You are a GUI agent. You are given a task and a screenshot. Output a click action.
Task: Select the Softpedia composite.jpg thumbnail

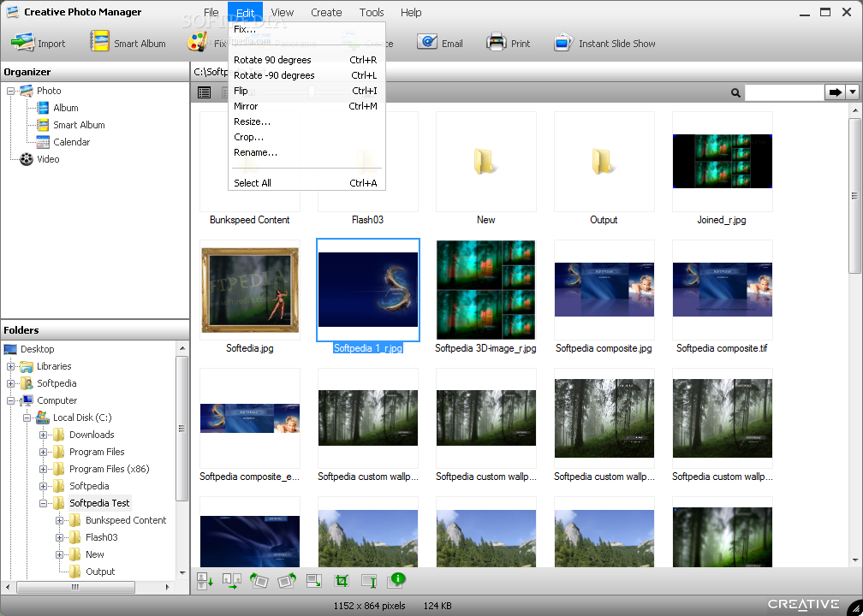[x=604, y=290]
